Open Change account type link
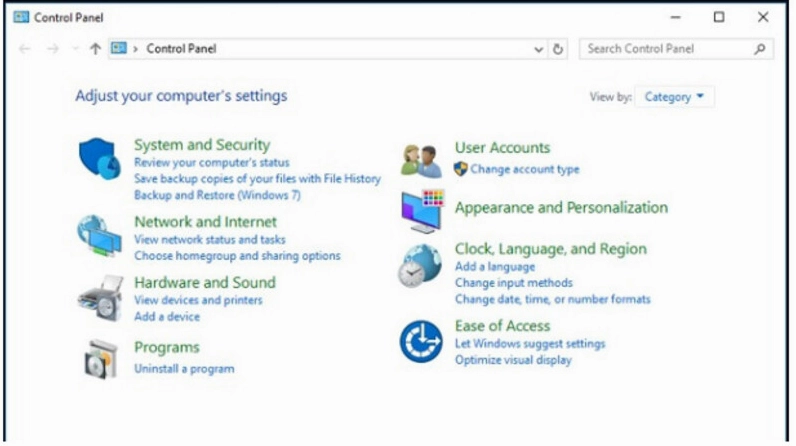This screenshot has width=796, height=446. (524, 170)
